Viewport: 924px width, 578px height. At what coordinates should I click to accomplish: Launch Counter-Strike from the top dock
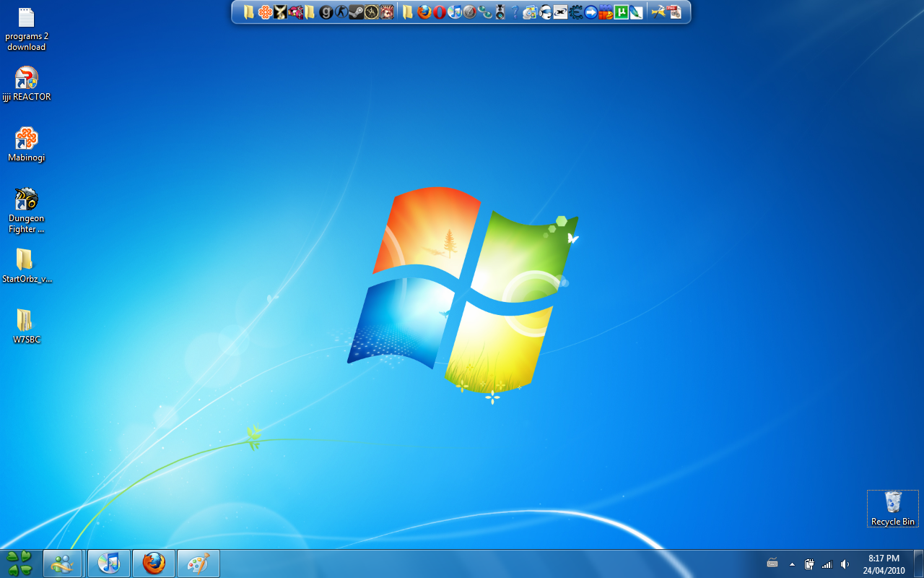[x=341, y=12]
